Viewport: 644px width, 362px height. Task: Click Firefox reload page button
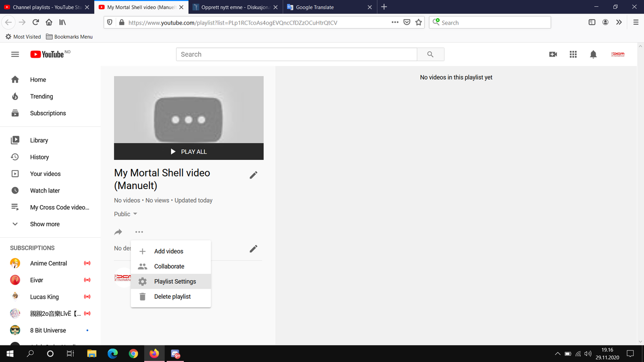tap(36, 22)
